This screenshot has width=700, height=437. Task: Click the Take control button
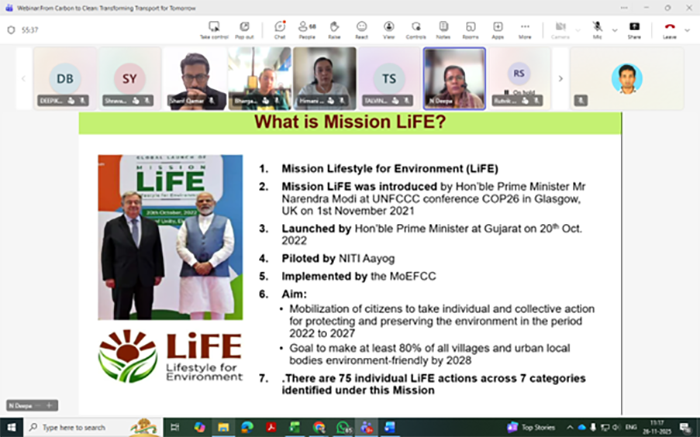tap(214, 28)
